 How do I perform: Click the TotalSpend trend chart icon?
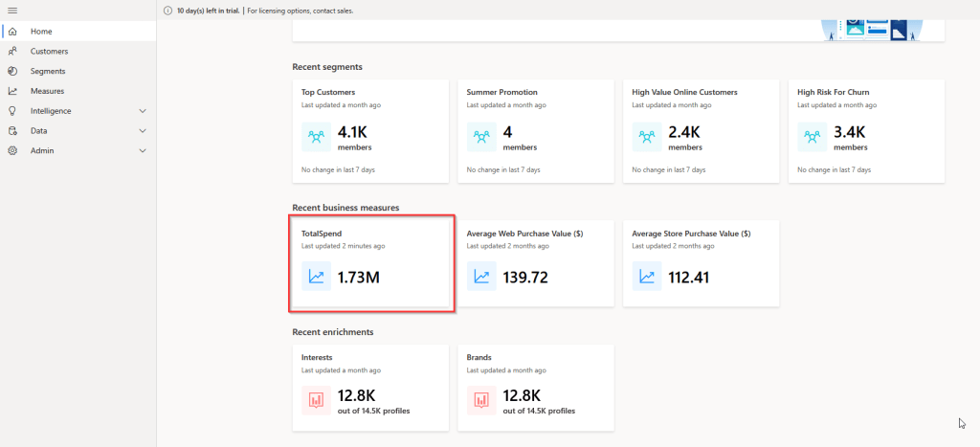tap(317, 277)
